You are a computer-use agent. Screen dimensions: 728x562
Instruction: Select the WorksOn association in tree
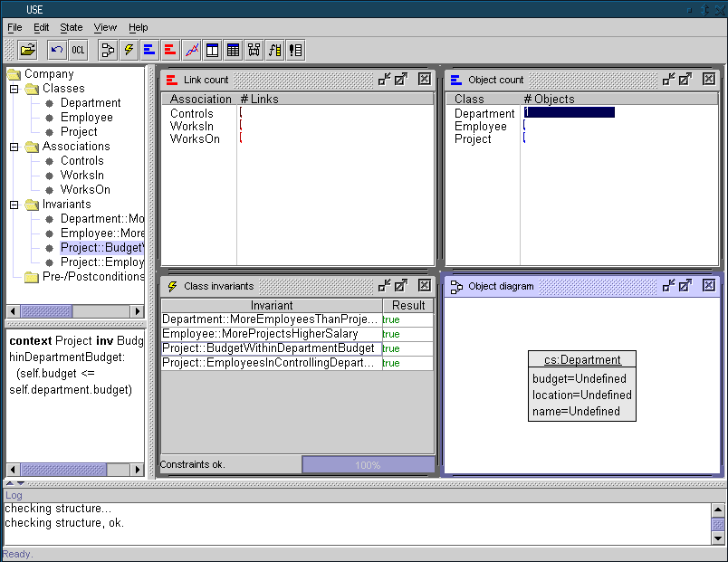point(85,190)
